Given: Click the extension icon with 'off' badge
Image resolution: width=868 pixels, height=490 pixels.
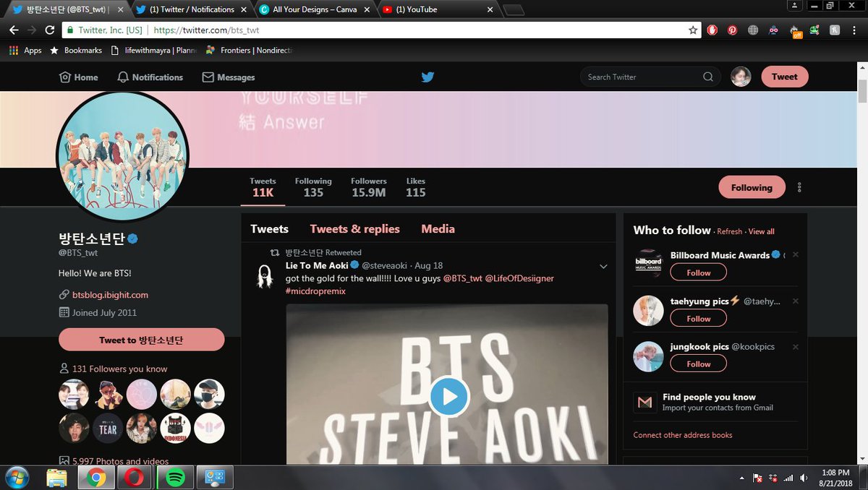Looking at the screenshot, I should click(795, 31).
